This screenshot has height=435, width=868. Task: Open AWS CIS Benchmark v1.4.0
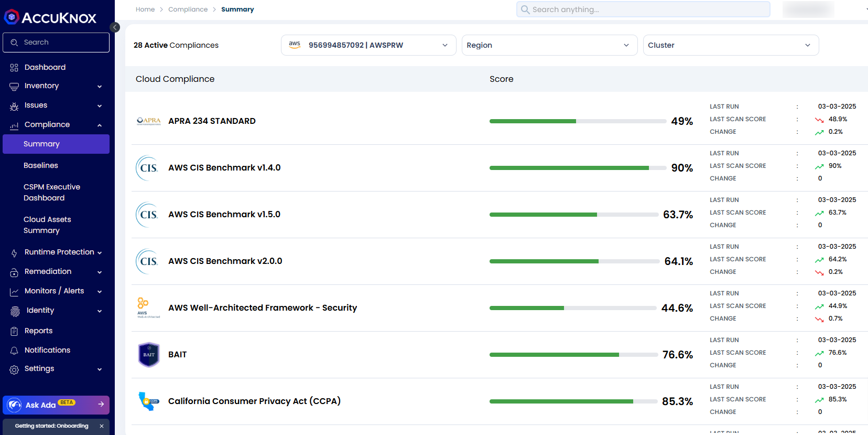point(224,168)
